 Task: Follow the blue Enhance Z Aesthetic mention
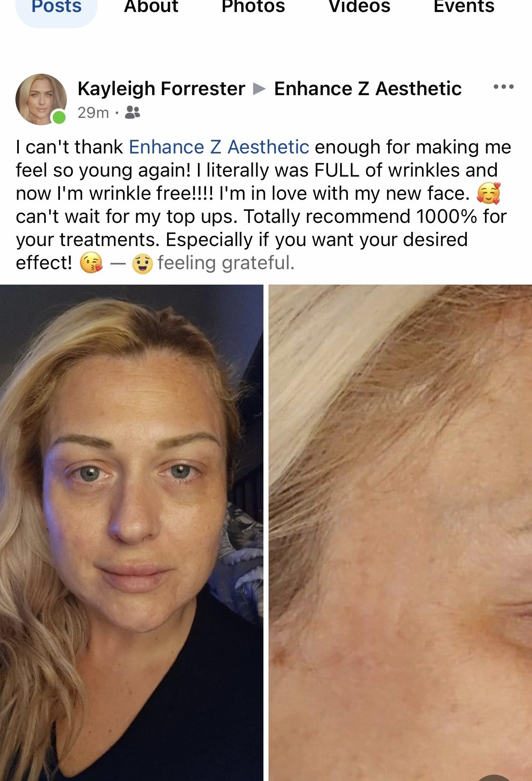[x=219, y=147]
